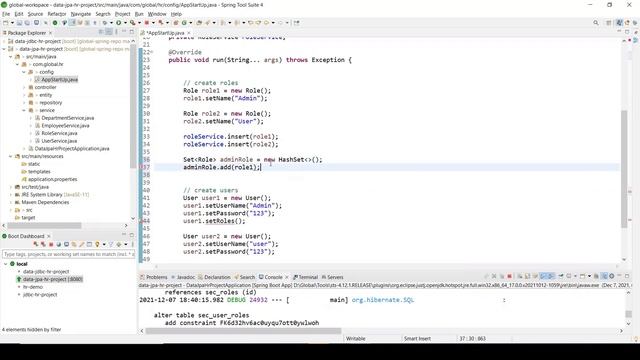Screen dimensions: 640x360
Task: Open the lightbulb dropdown arrow in Boot Dashboard
Action: point(104,244)
